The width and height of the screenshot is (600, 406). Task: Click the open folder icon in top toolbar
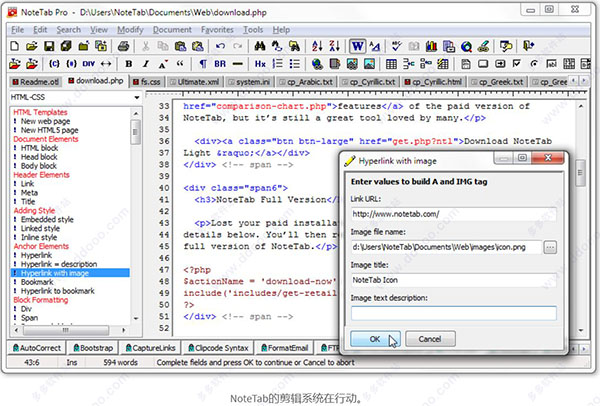click(32, 46)
